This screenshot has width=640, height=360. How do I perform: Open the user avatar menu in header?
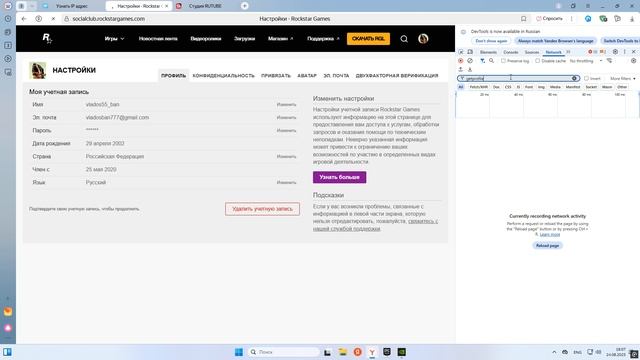click(x=423, y=39)
